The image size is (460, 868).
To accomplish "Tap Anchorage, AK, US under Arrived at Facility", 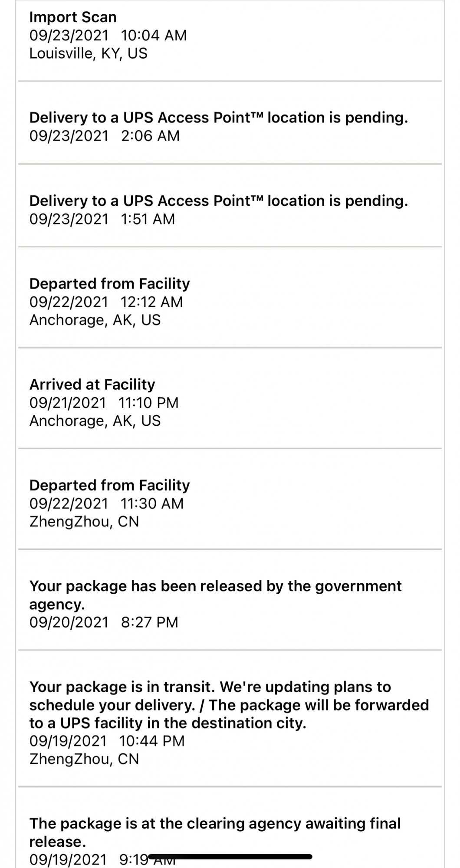I will (95, 421).
